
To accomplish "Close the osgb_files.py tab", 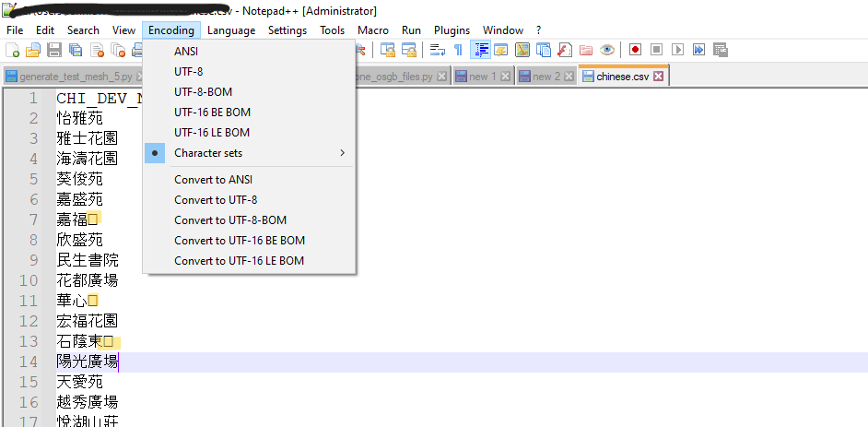I will coord(441,77).
